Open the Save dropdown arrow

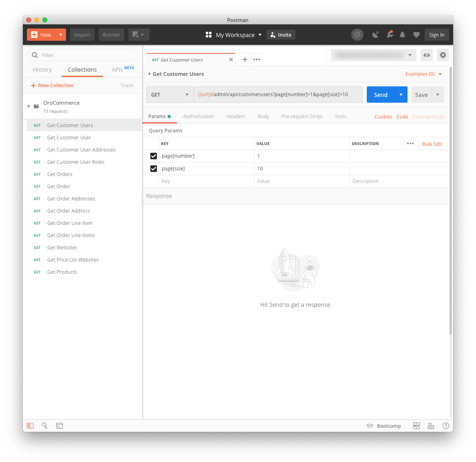coord(438,95)
